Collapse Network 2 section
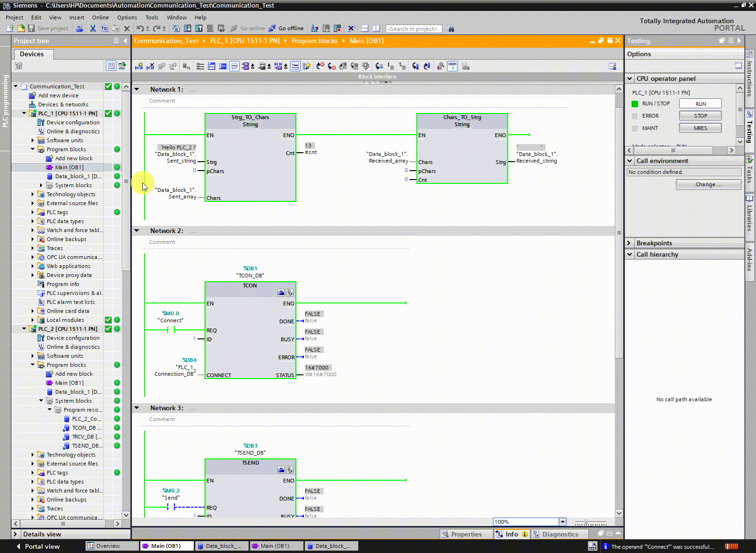Viewport: 756px width, 553px height. (x=137, y=230)
